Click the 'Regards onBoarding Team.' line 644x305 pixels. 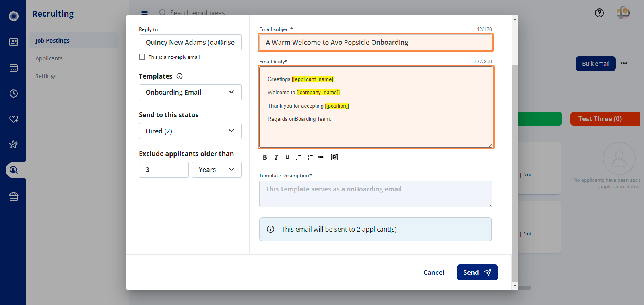pos(299,119)
